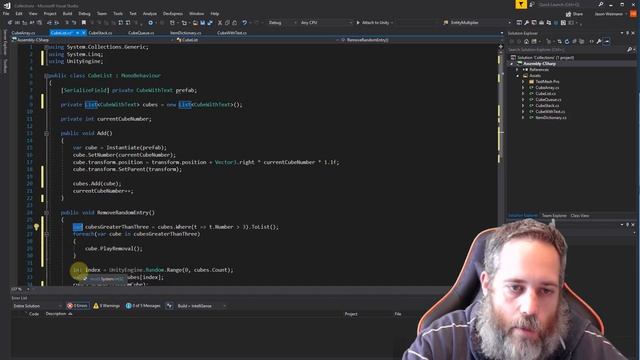Viewport: 640px width, 360px height.
Task: Switch to Class View tab
Action: [580, 216]
